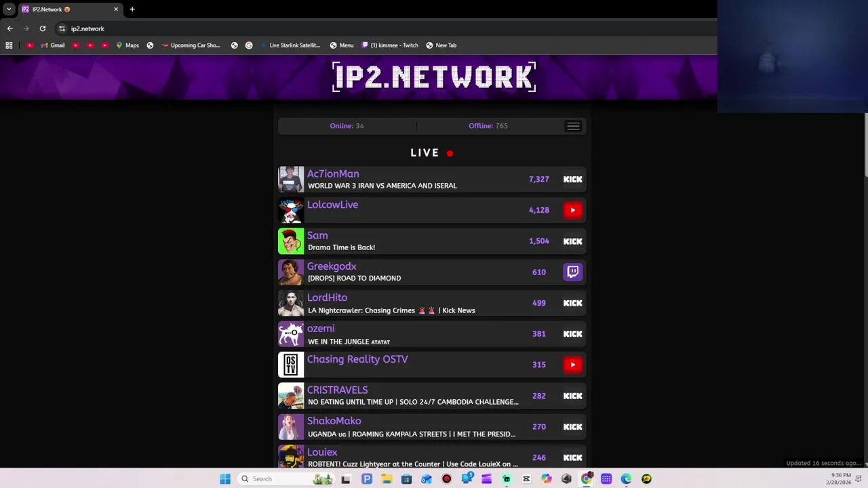Open ozemi's stream link
The image size is (868, 488).
(321, 329)
